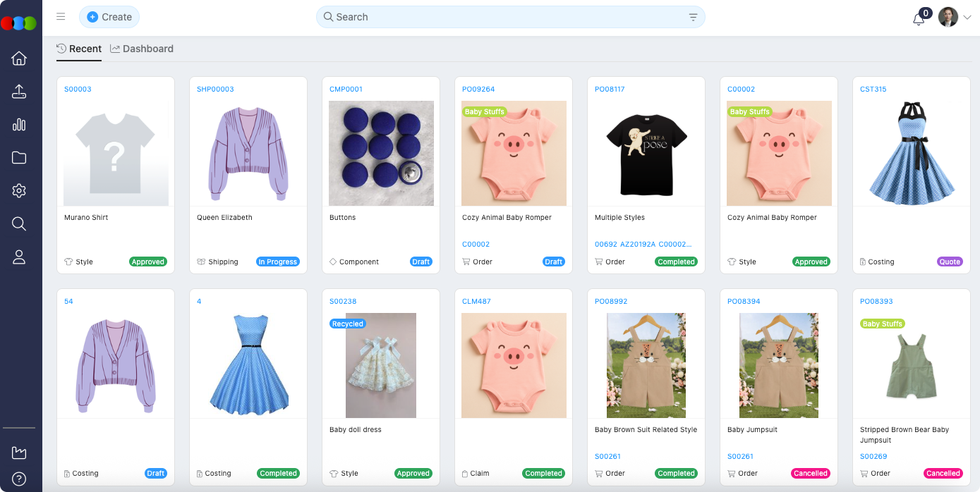Open the Buttons component thumbnail

(x=381, y=153)
